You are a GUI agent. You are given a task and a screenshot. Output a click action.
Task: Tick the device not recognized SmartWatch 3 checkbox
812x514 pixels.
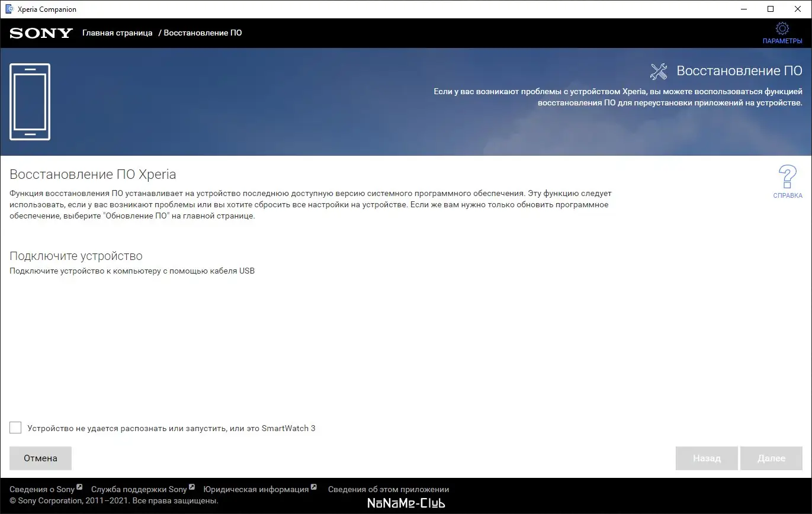[15, 428]
